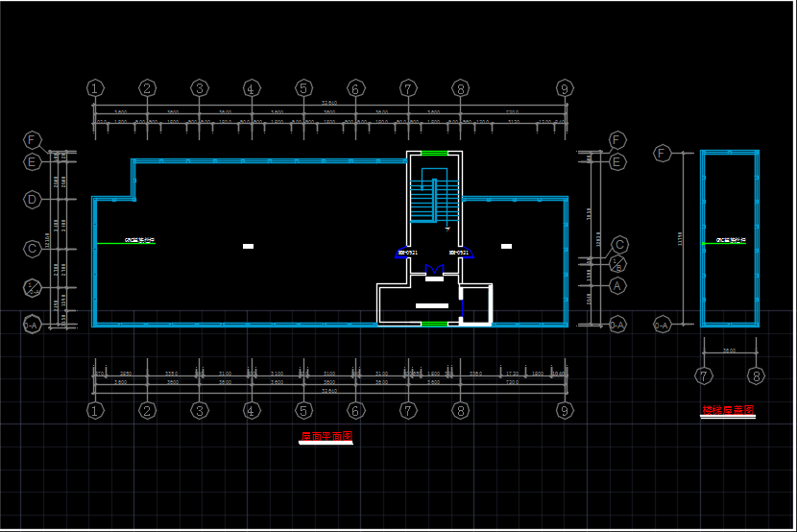
Task: Pick the blue vertical door line of the small room
Action: click(x=462, y=308)
